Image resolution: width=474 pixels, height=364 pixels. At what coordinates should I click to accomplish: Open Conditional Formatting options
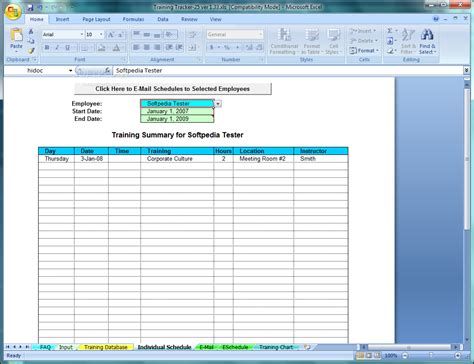coord(284,41)
